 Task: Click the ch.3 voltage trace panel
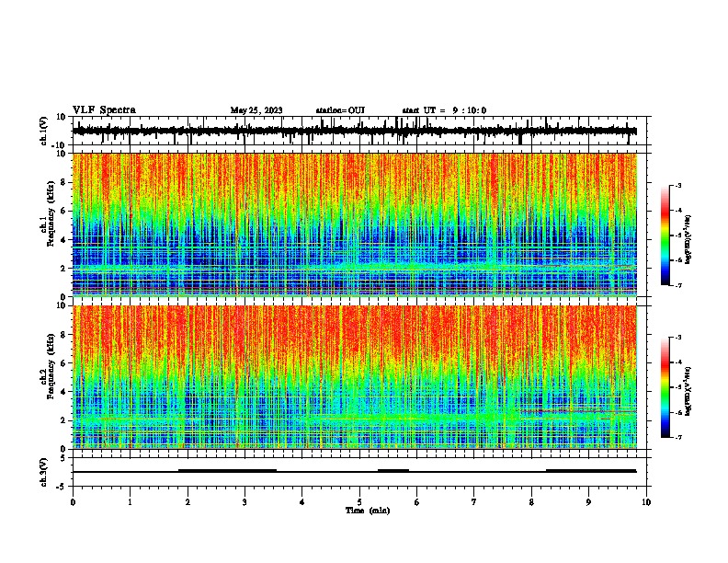pyautogui.click(x=359, y=472)
